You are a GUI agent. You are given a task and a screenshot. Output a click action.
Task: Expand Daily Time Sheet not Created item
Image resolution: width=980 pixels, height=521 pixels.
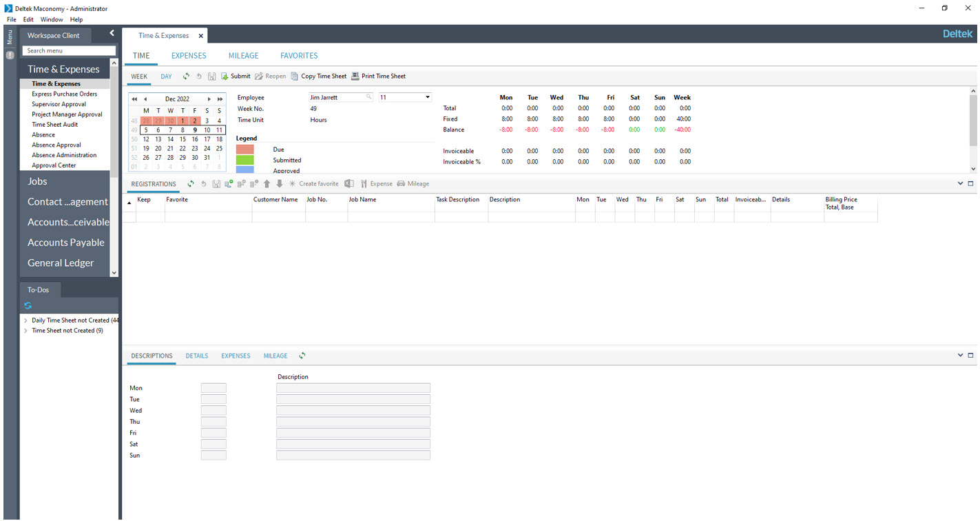pos(25,320)
